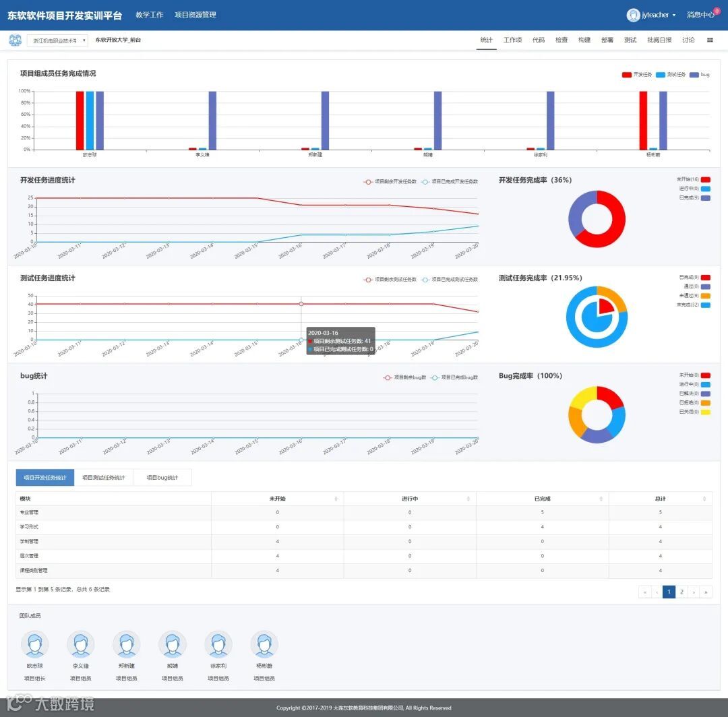
Task: Switch to the 讨论 tab
Action: tap(688, 40)
